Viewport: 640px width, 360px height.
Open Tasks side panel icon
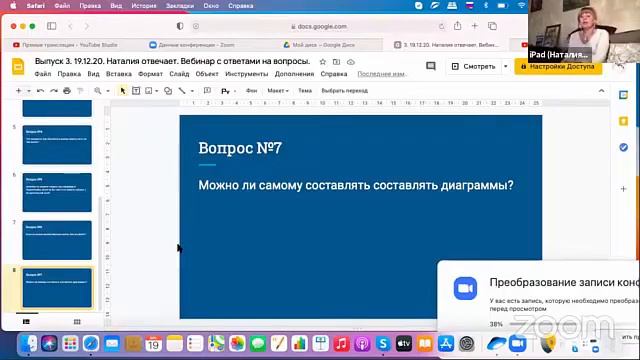[623, 147]
